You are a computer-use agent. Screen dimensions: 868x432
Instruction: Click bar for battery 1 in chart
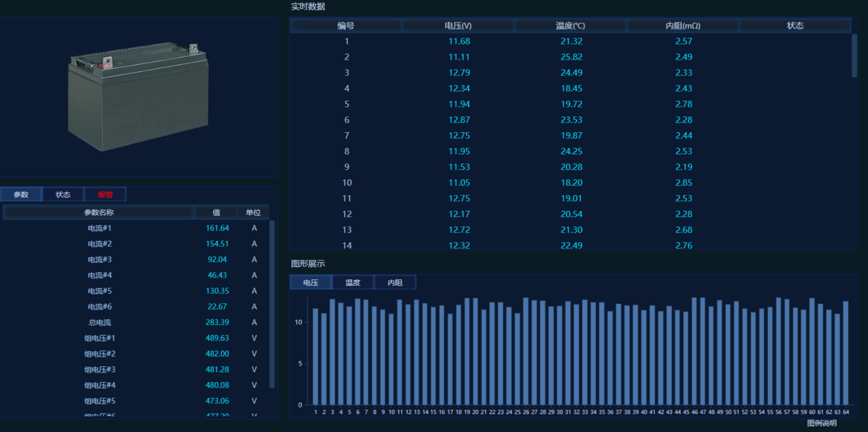coord(316,356)
